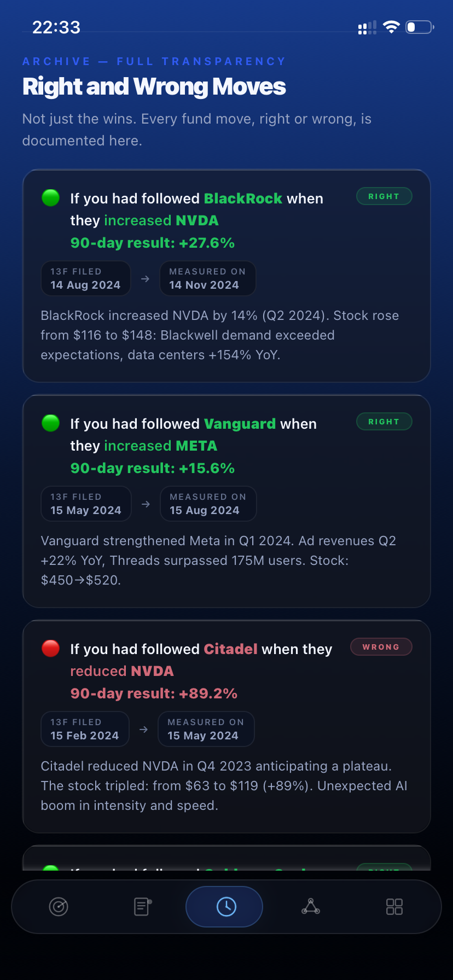Tap the 13F Filed 15 May 2024 chip
Screen dimensions: 453x980
(86, 504)
